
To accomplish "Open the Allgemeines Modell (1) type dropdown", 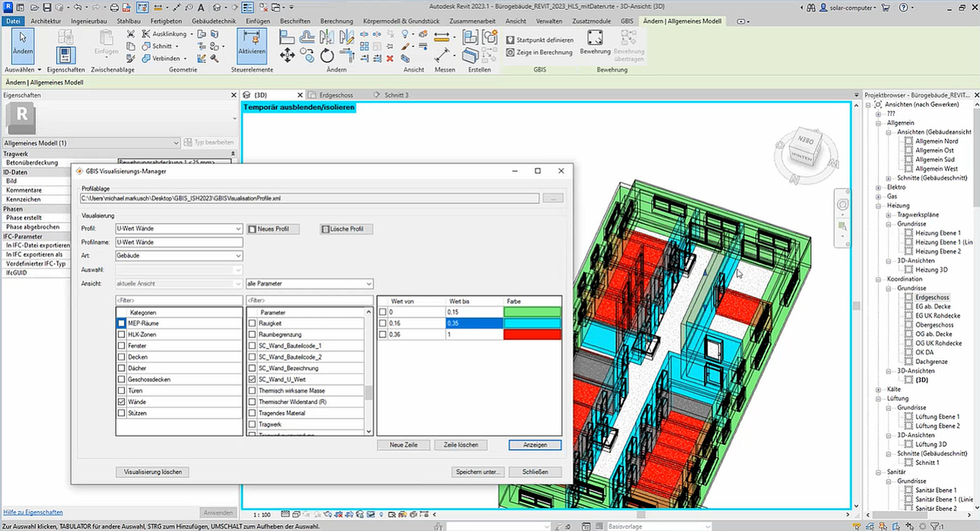I will click(91, 143).
